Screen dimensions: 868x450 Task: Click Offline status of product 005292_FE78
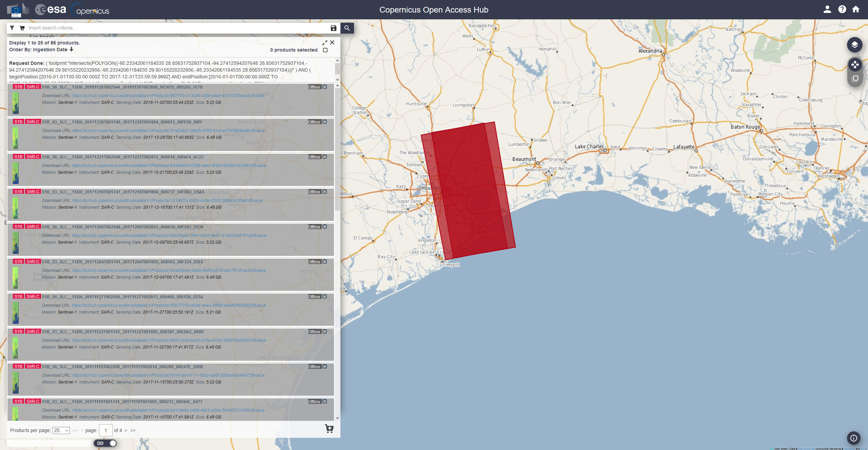point(314,87)
